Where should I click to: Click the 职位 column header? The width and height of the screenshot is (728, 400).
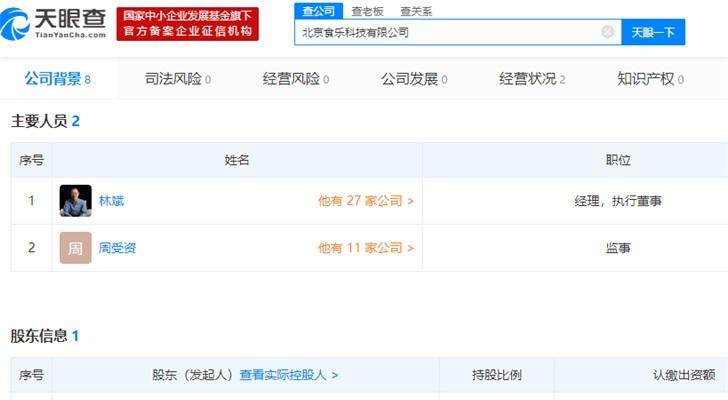click(618, 160)
